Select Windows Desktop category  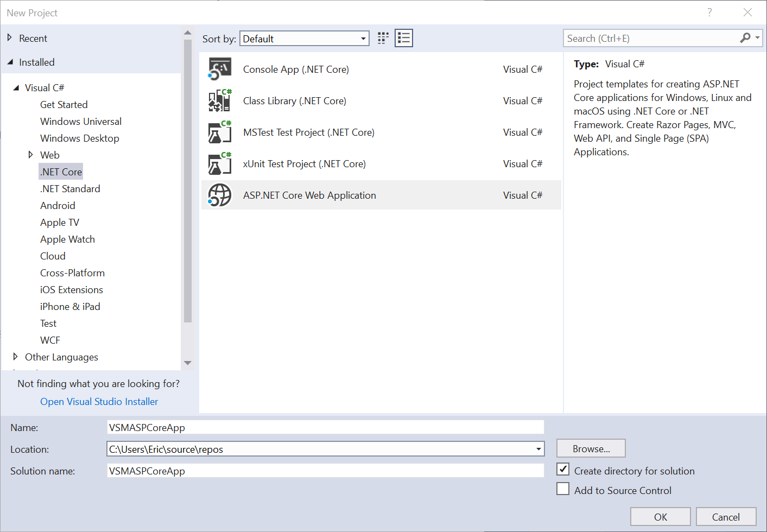pyautogui.click(x=79, y=138)
